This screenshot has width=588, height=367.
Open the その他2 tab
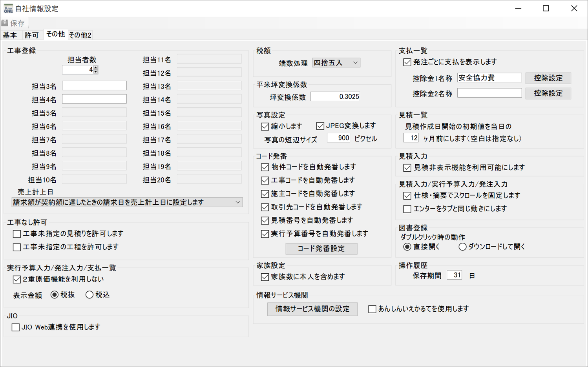(x=80, y=35)
